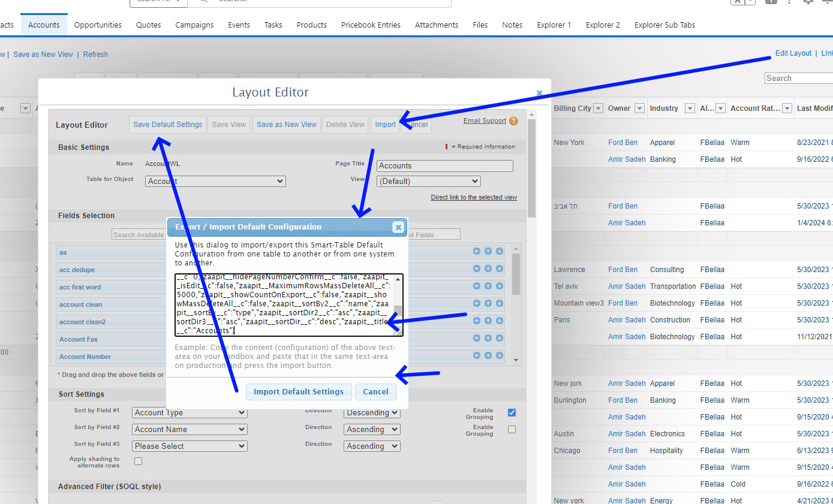Open the 'Descending' direction dropdown
Screen dimensions: 833x504
372,412
